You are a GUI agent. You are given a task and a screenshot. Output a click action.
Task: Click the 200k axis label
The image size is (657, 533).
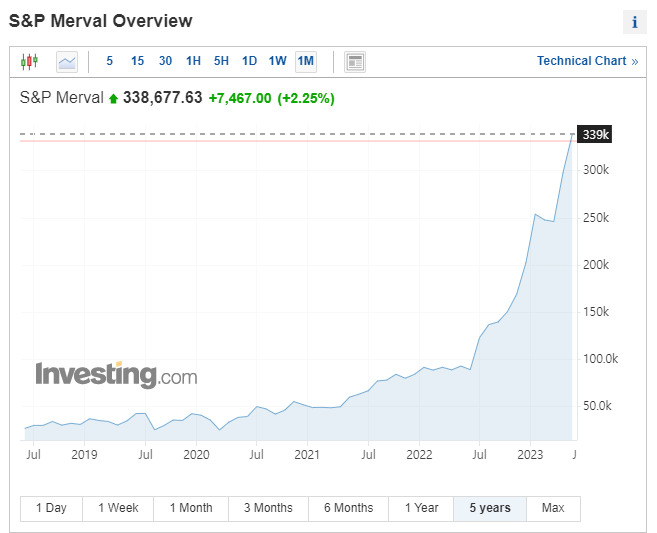pyautogui.click(x=596, y=265)
